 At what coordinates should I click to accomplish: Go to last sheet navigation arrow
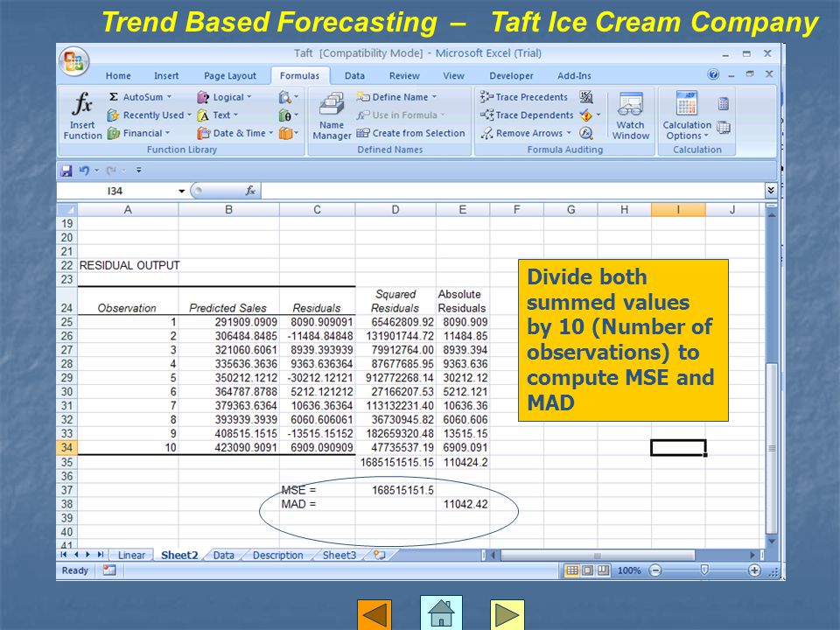[100, 555]
